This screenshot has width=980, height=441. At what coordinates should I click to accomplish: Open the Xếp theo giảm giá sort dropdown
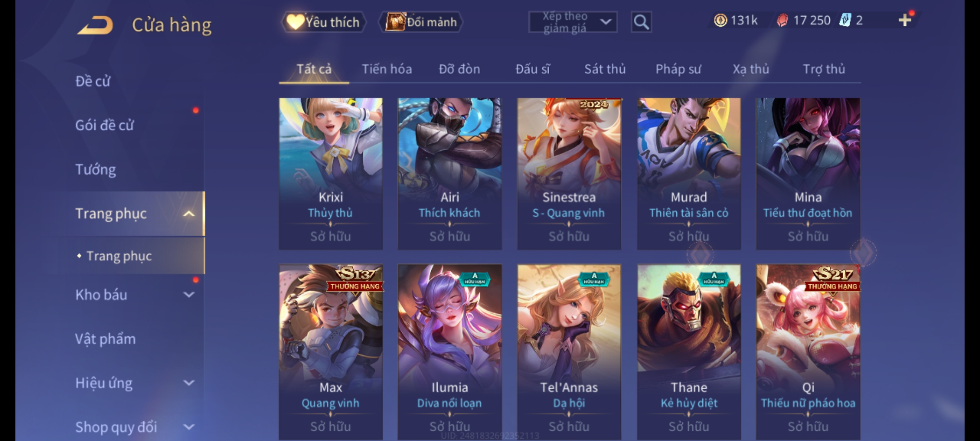(572, 22)
